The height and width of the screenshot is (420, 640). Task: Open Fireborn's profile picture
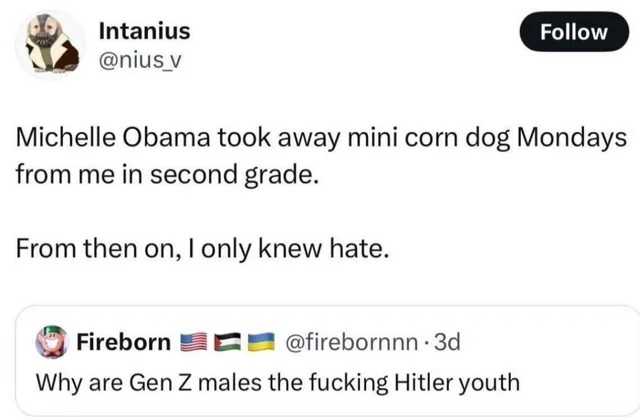53,345
